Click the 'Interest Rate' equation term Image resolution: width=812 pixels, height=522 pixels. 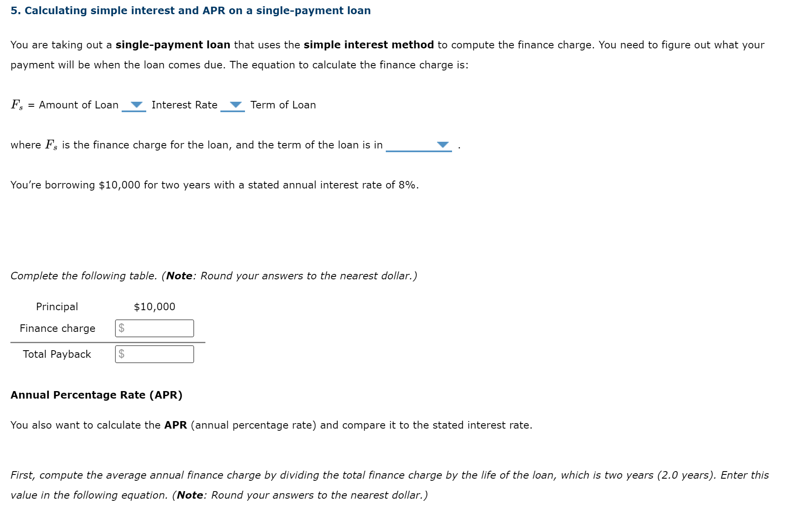pyautogui.click(x=184, y=105)
